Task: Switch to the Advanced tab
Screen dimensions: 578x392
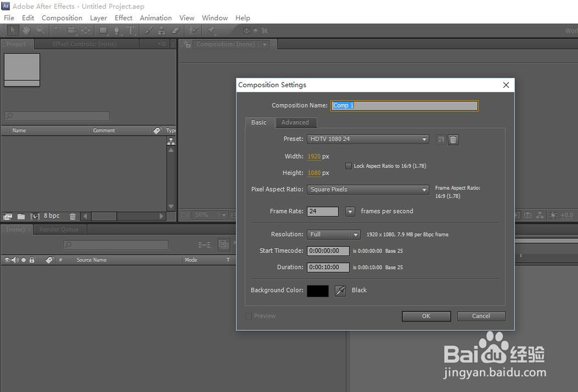Action: coord(295,122)
